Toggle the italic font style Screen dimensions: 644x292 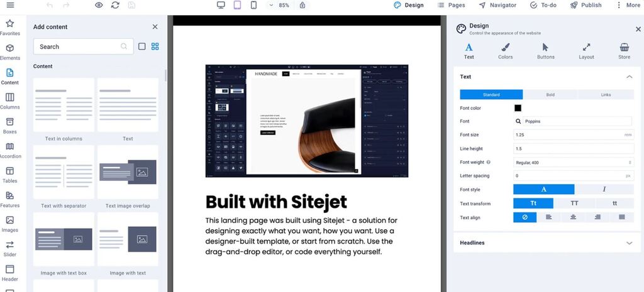[604, 189]
